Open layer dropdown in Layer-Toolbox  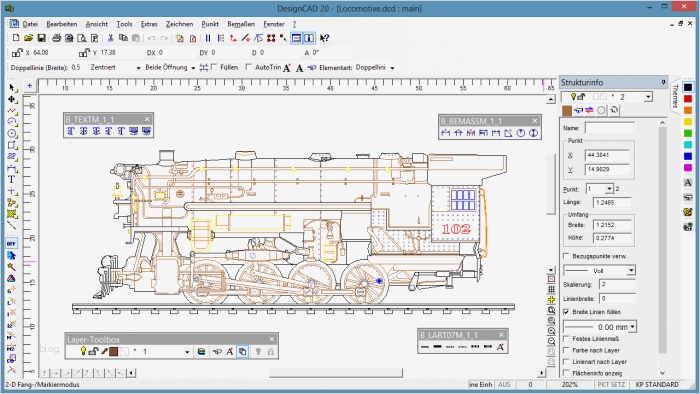coord(187,352)
